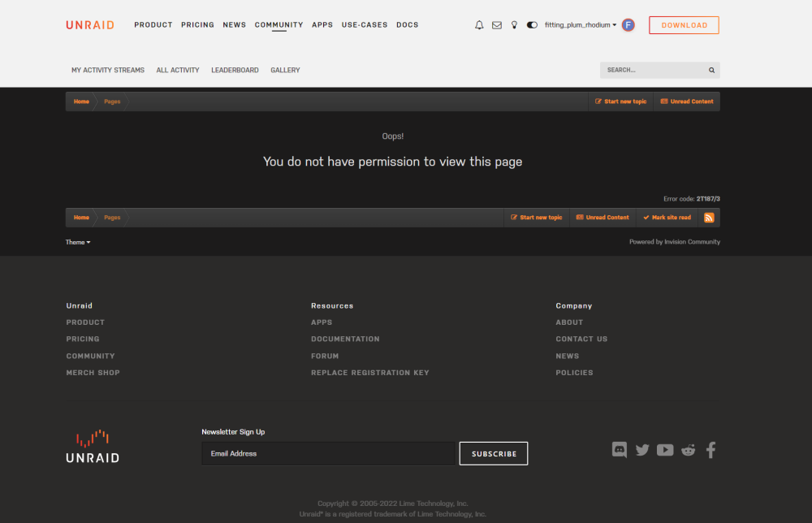Image resolution: width=812 pixels, height=523 pixels.
Task: Click footer News link under Company
Action: pyautogui.click(x=568, y=356)
